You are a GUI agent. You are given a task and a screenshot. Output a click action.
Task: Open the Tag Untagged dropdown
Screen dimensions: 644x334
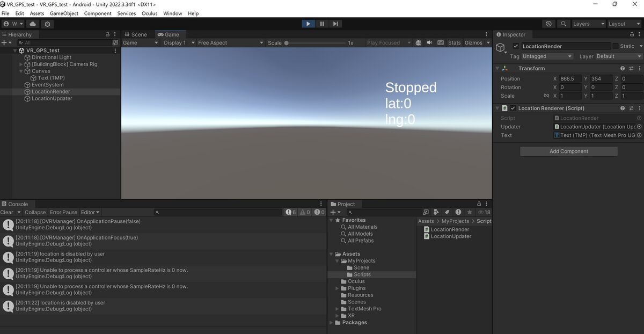coord(547,56)
